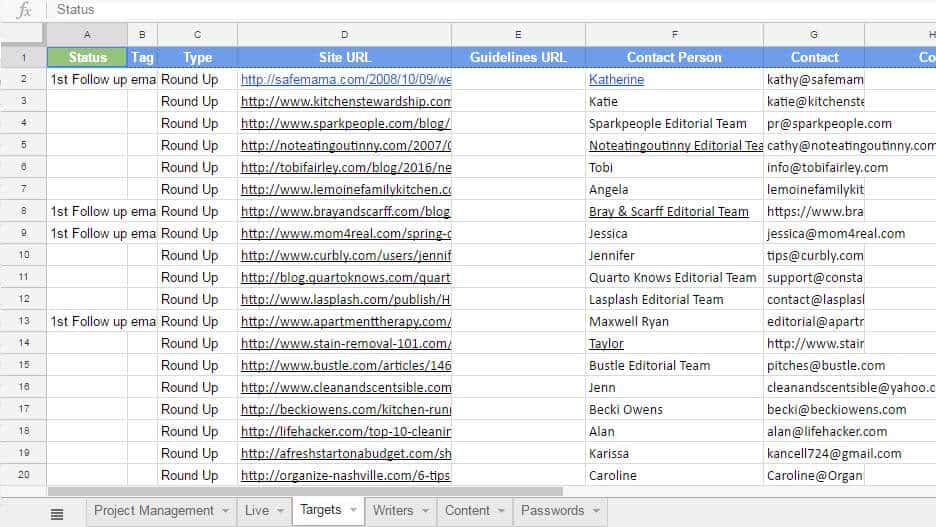Select cell with becki@beckiowens.com
Screen dimensions: 936x527
coord(814,409)
